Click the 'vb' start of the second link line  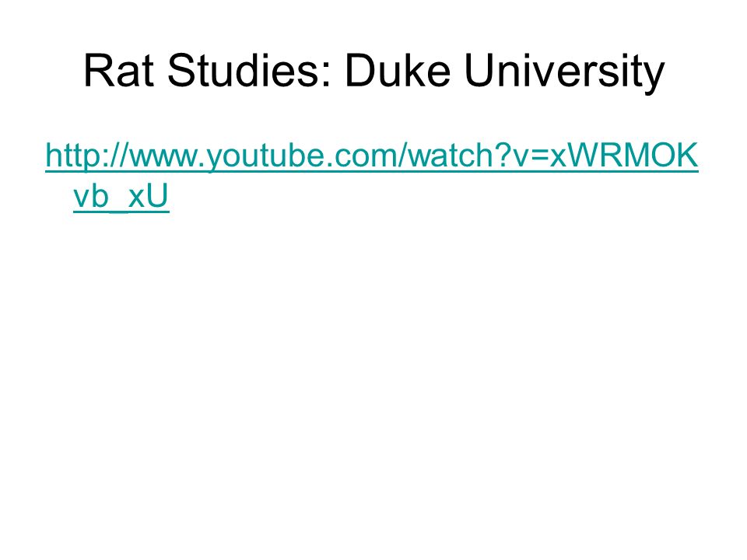click(x=91, y=196)
